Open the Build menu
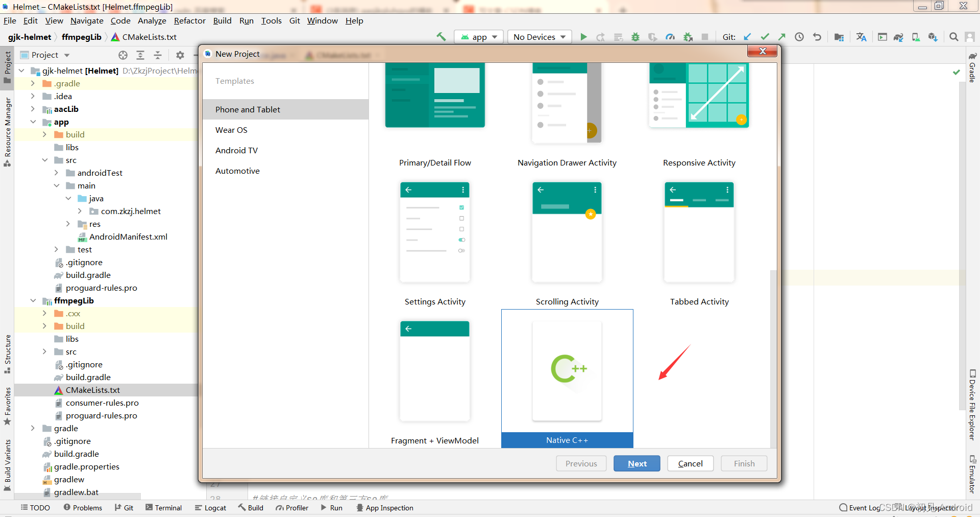Viewport: 980px width, 517px height. (222, 20)
